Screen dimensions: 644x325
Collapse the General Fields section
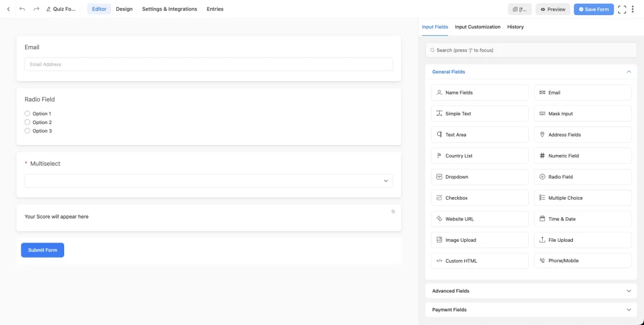click(531, 72)
